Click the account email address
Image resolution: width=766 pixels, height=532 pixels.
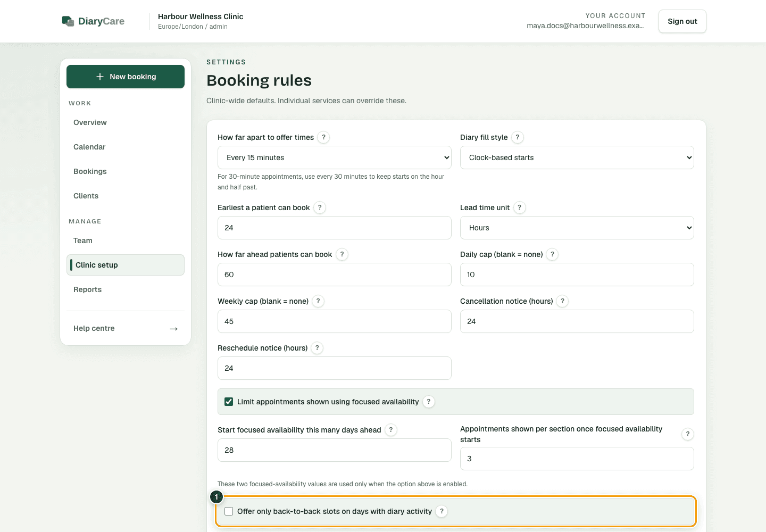pos(585,26)
